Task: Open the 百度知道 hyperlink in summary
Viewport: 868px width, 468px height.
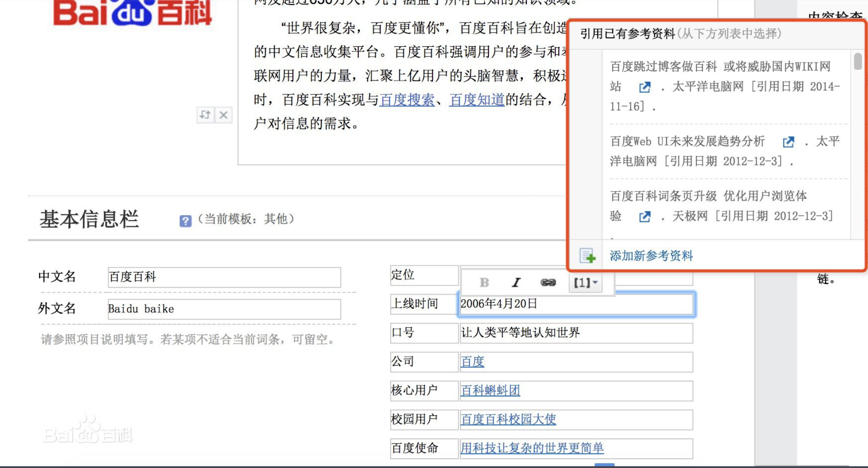Action: [477, 100]
